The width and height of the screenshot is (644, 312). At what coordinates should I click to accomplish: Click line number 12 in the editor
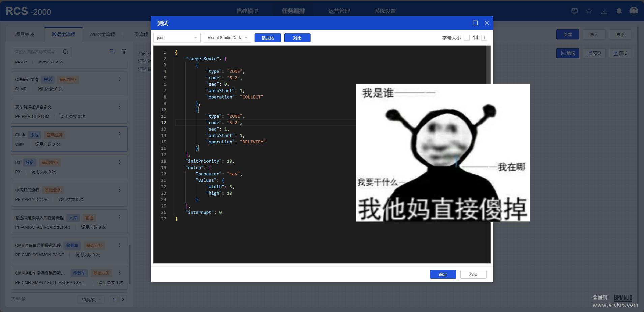(164, 123)
